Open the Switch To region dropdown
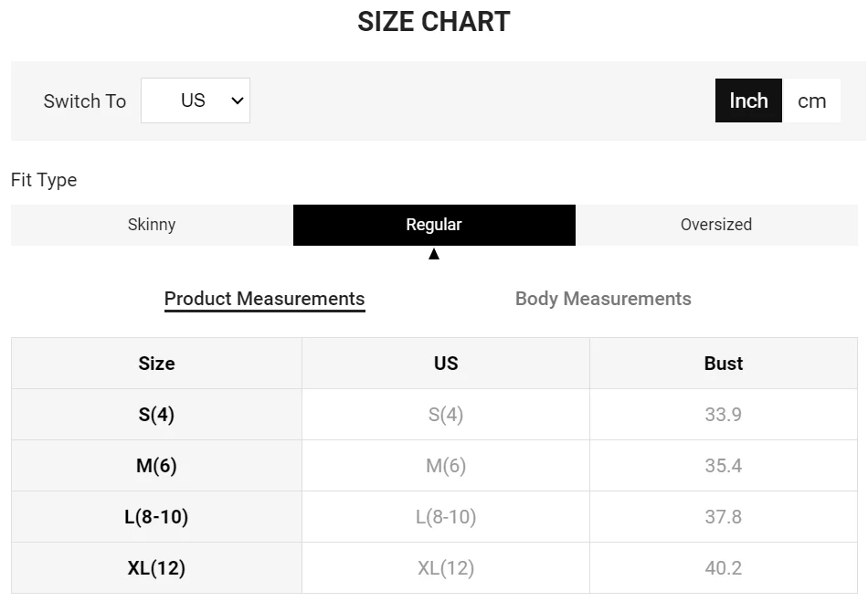Viewport: 868px width, 602px height. [196, 100]
